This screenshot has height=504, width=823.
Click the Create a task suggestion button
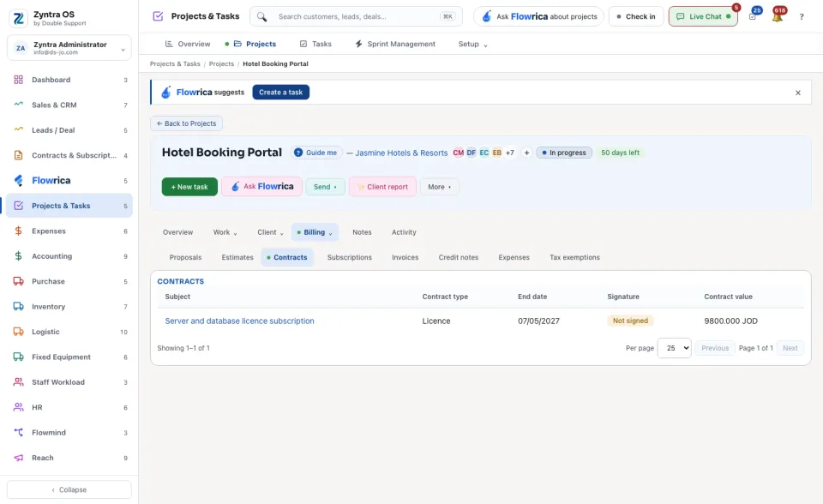pyautogui.click(x=281, y=93)
